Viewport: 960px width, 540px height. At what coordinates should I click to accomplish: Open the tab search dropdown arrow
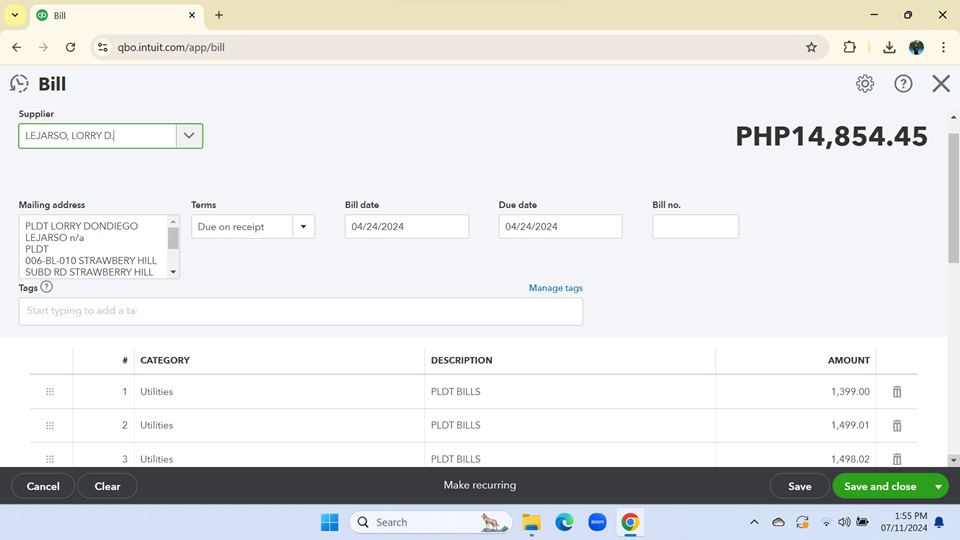point(15,15)
